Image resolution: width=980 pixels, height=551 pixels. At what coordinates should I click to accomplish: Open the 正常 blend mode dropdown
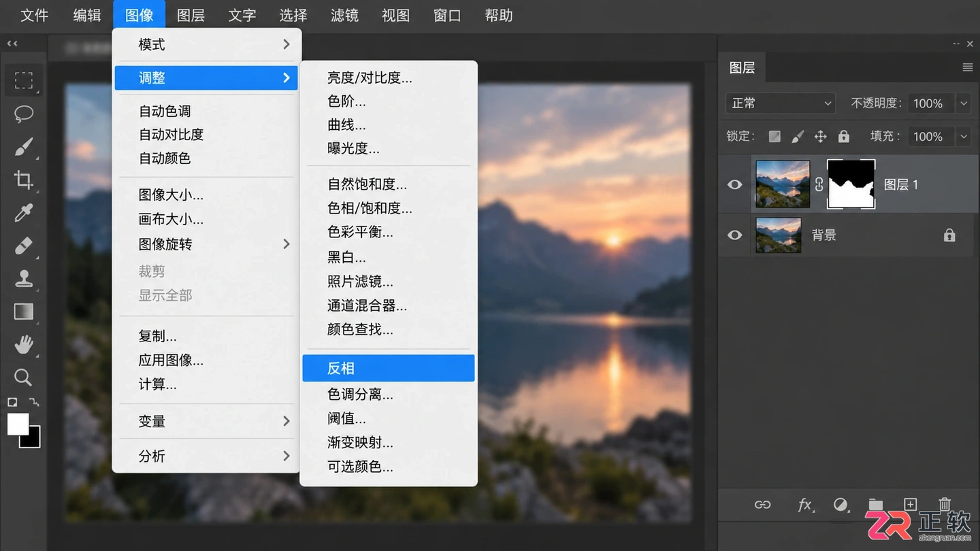781,103
